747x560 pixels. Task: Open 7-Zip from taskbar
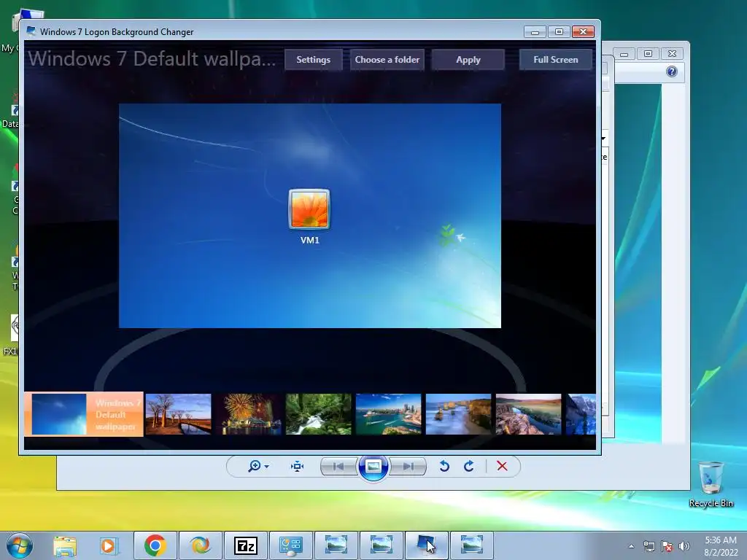tap(245, 545)
